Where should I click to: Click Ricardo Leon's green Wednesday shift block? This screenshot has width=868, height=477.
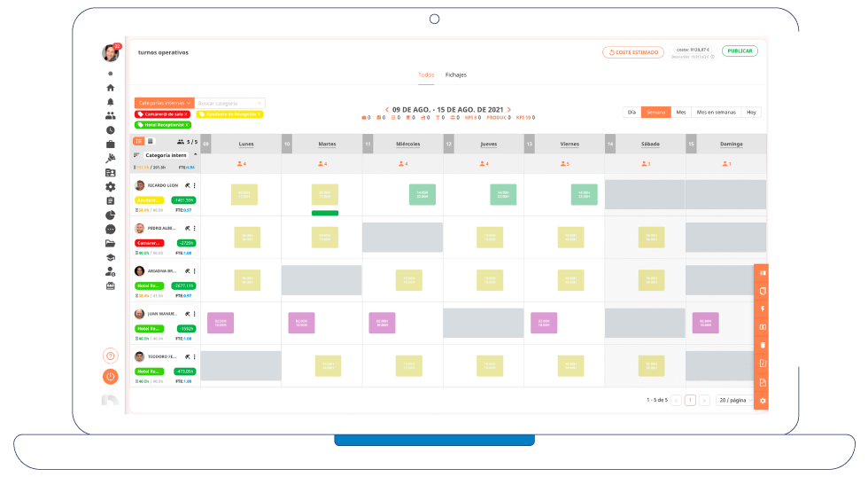(x=422, y=194)
